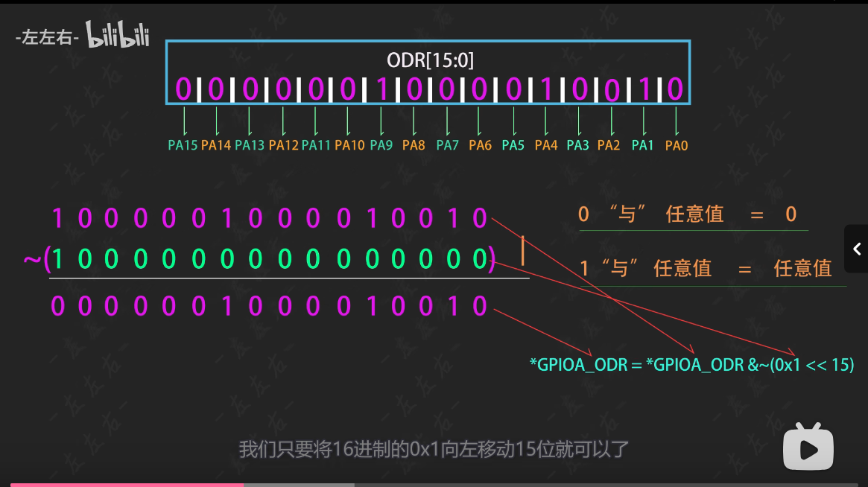
Task: Click the *GPIOA_ODR assignment code line
Action: click(691, 366)
